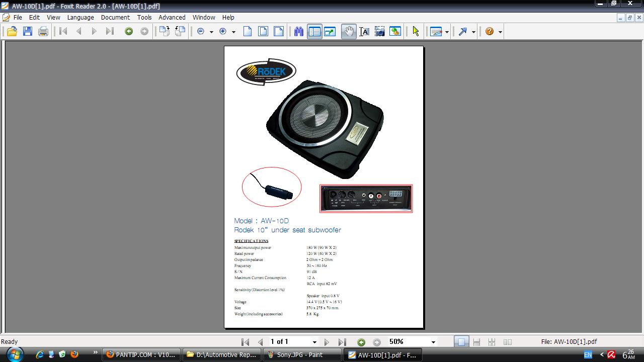Screen dimensions: 644x362
Task: Select Actual Size page icon
Action: pos(248,32)
